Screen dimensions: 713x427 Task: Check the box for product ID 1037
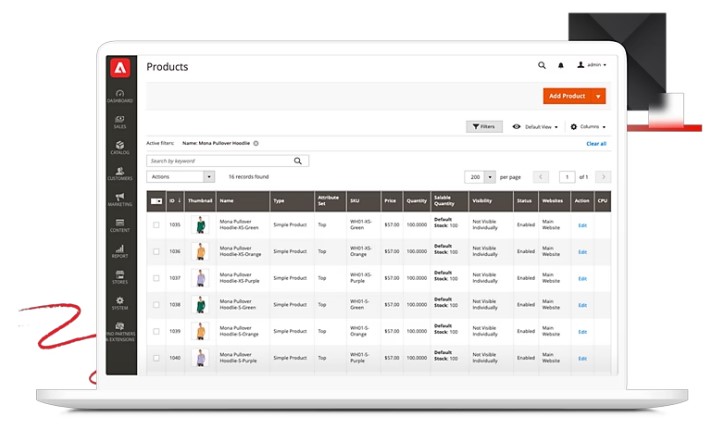tap(156, 278)
